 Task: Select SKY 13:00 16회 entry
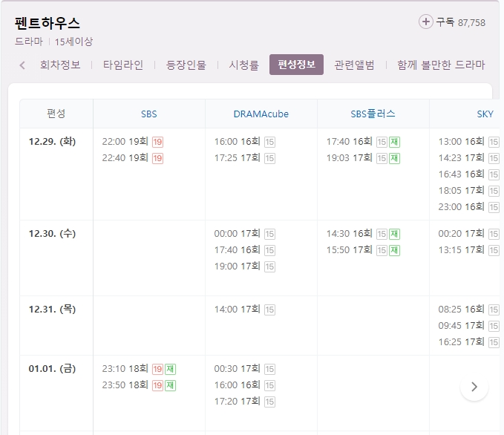(x=461, y=142)
